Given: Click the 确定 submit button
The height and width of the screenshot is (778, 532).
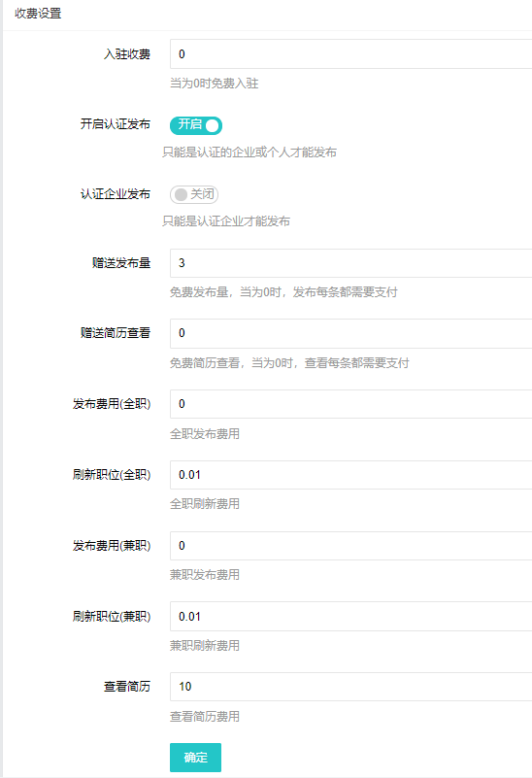Looking at the screenshot, I should (195, 758).
